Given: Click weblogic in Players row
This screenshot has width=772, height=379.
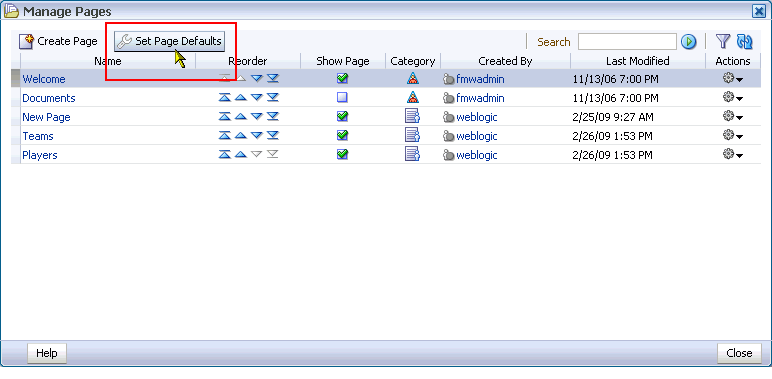Looking at the screenshot, I should [x=477, y=156].
